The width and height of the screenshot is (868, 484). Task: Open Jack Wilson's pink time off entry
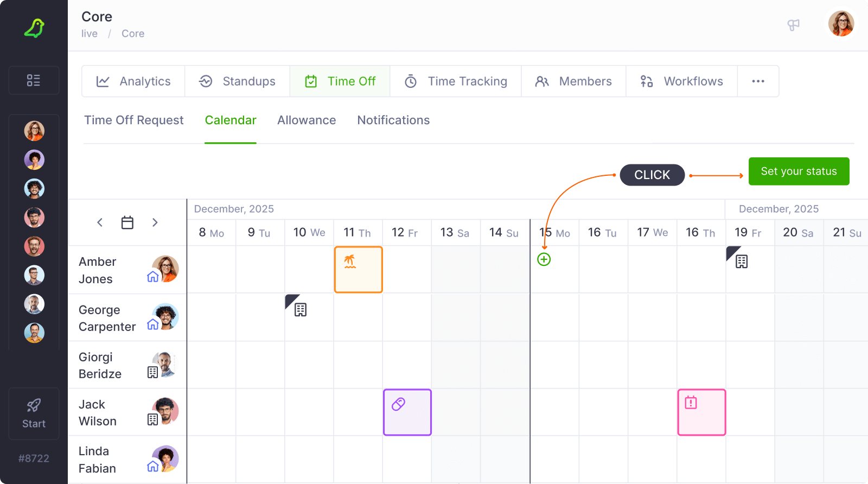point(701,412)
